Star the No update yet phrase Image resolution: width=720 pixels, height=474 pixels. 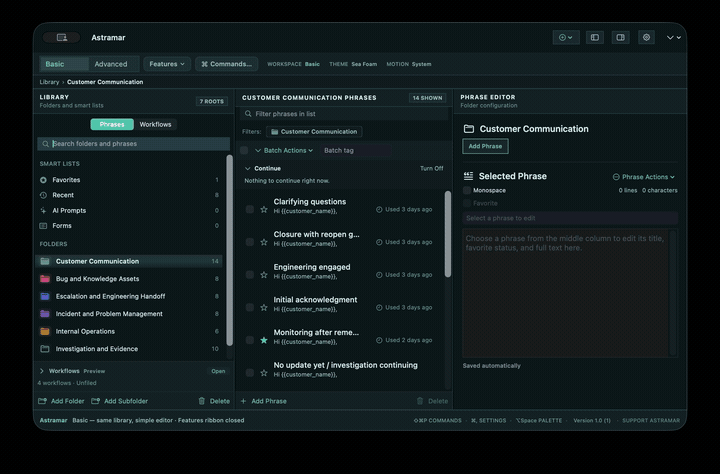point(264,373)
